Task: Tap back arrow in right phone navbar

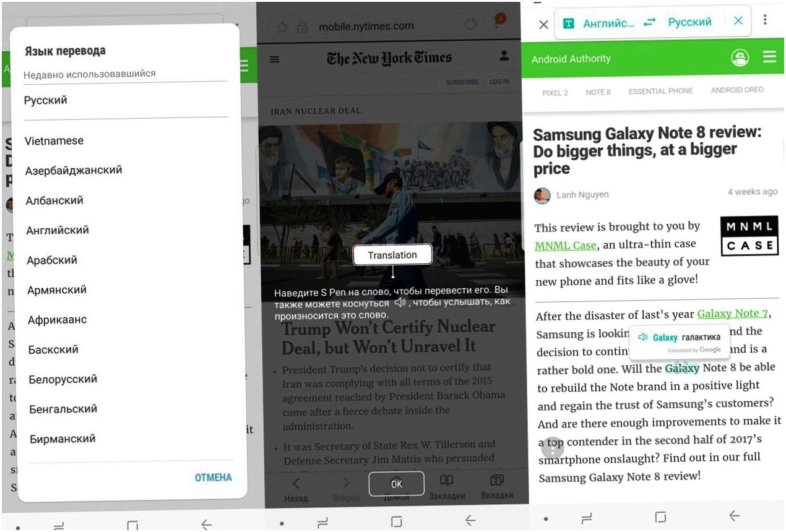Action: tap(734, 515)
